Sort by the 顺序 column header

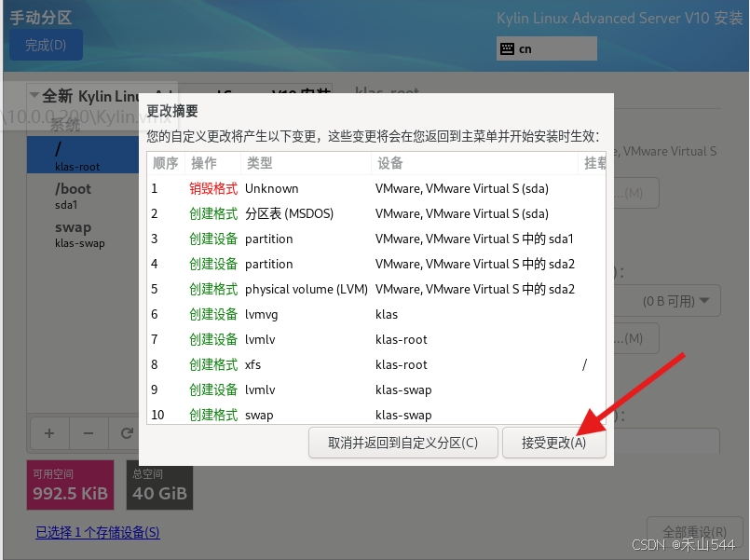pos(166,163)
